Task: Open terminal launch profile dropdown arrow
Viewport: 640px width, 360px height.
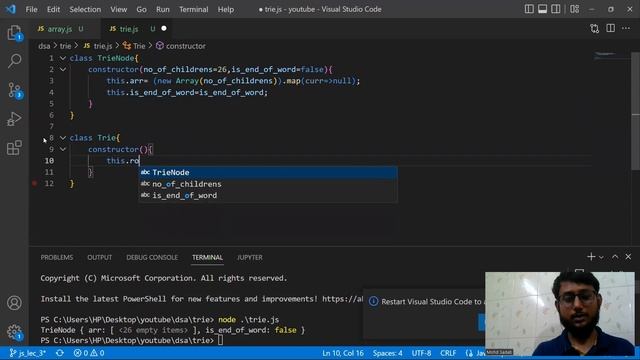Action: pos(601,257)
